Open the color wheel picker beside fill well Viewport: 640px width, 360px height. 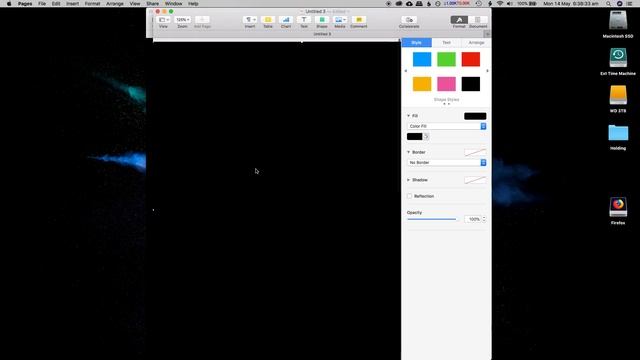(426, 137)
